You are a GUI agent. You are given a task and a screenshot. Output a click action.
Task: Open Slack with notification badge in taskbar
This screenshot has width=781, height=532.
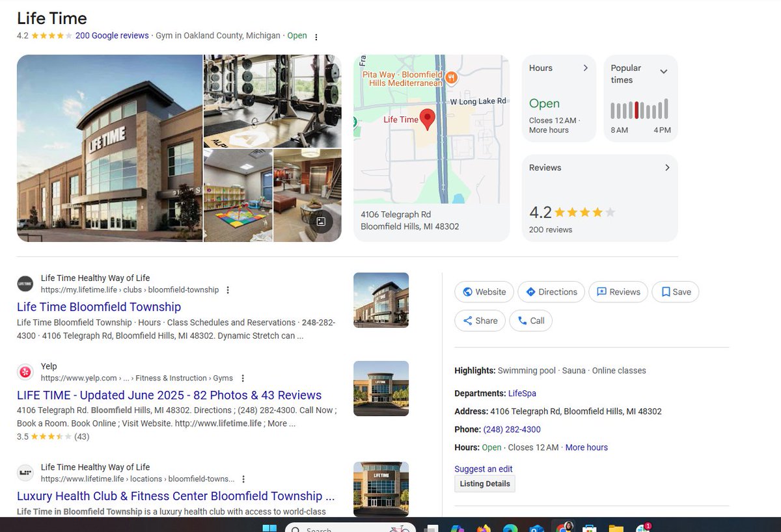643,528
